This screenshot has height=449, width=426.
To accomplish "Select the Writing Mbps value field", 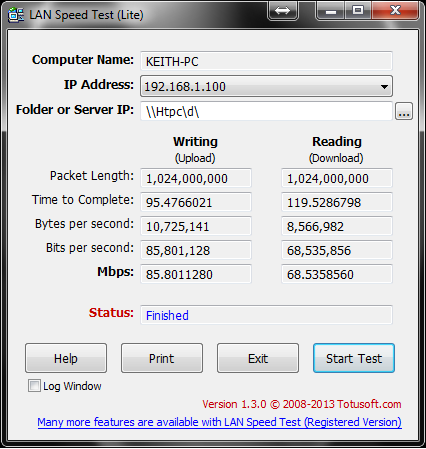I will tap(196, 274).
